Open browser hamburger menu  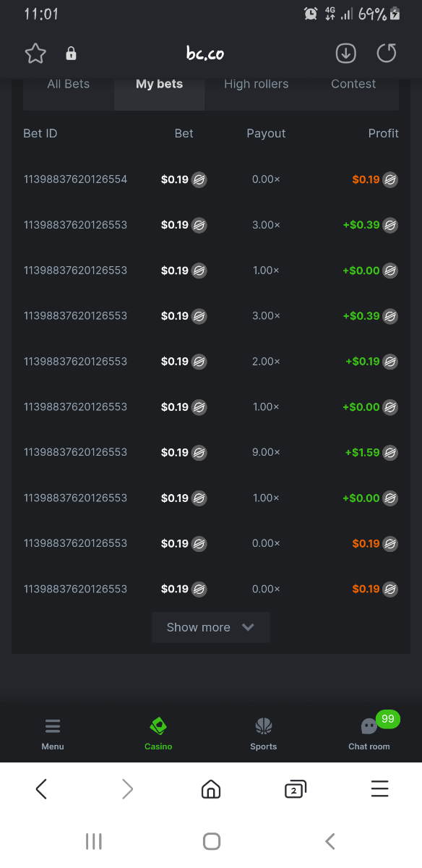[x=379, y=788]
